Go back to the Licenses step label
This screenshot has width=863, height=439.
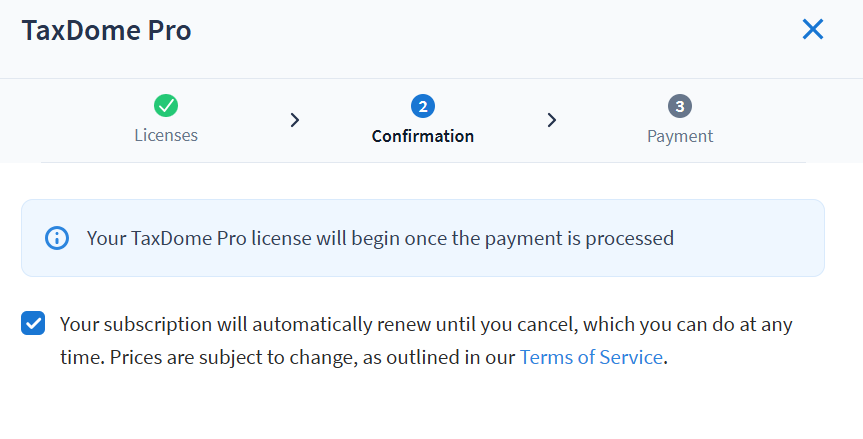(166, 136)
